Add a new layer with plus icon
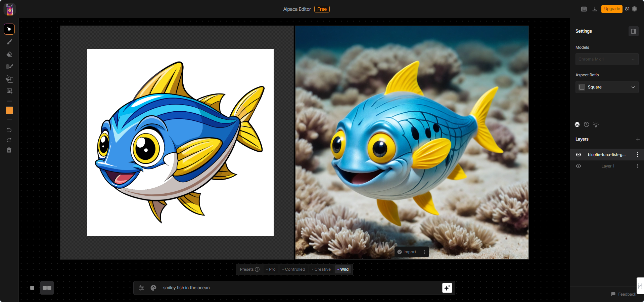Viewport: 644px width, 302px height. (x=638, y=139)
